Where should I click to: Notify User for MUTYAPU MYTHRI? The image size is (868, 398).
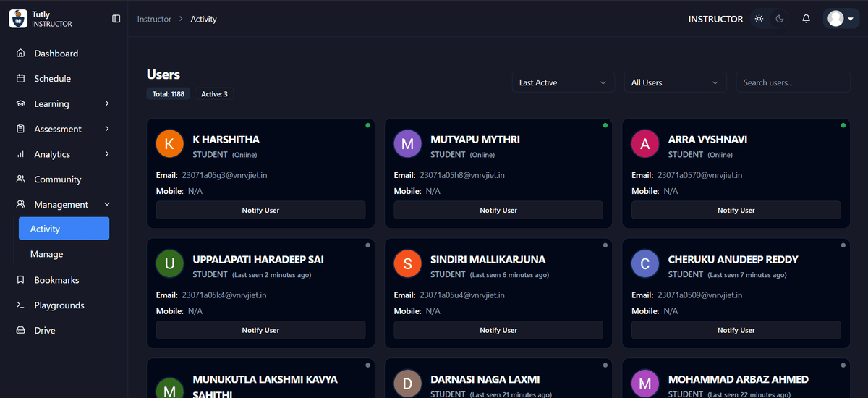[498, 210]
